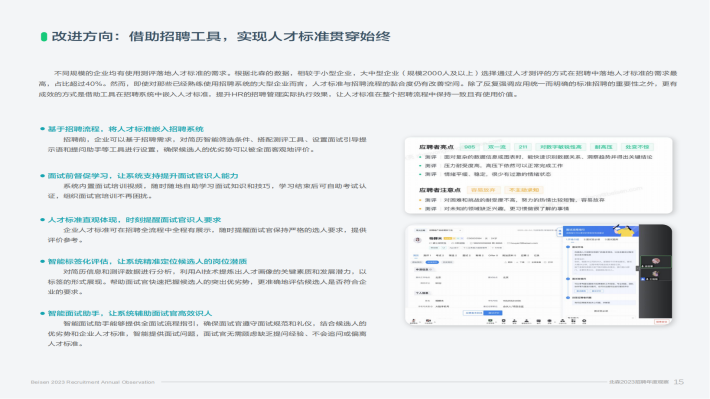
Task: Select the 耐高压 highlight tag
Action: coord(604,147)
